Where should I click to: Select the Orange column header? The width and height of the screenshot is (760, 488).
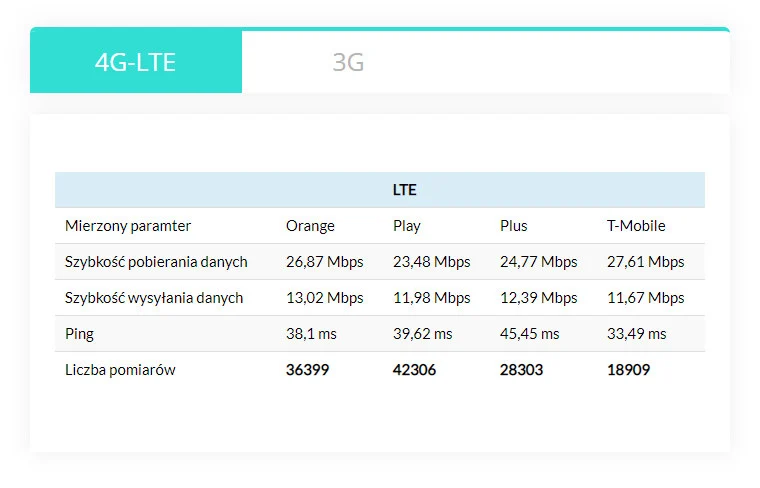click(310, 226)
